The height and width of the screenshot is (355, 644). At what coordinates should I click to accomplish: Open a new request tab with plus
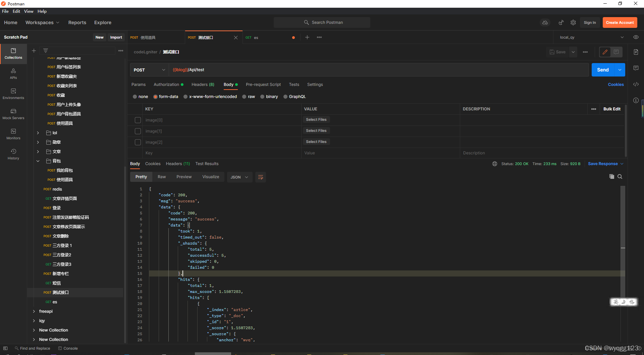point(307,37)
